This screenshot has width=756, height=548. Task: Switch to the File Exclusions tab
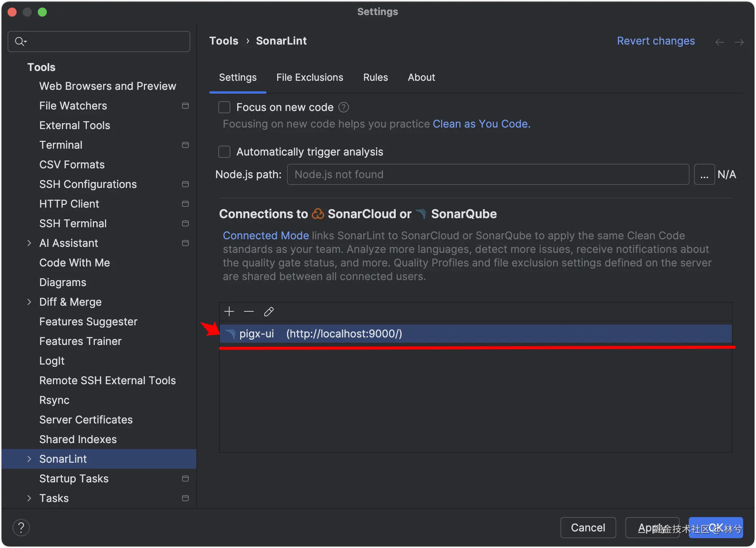[x=310, y=78]
